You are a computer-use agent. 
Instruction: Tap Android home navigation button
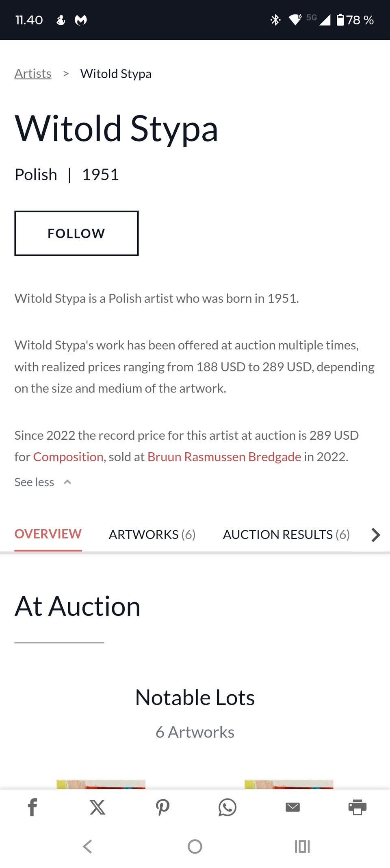tap(195, 846)
